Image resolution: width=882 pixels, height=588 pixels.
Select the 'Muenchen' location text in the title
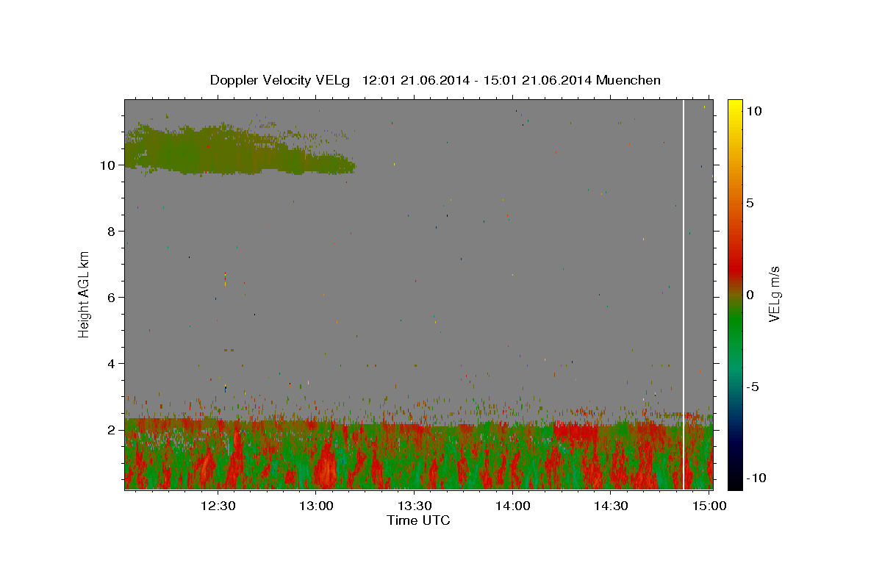point(628,80)
